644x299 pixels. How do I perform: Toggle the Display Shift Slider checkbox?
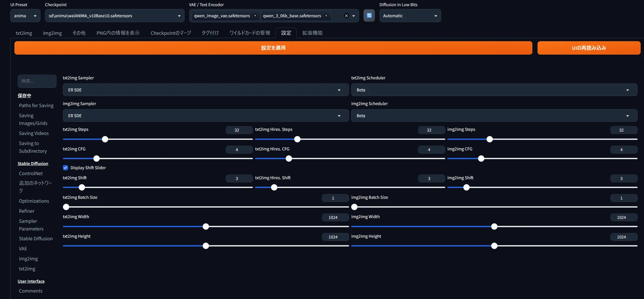tap(65, 168)
